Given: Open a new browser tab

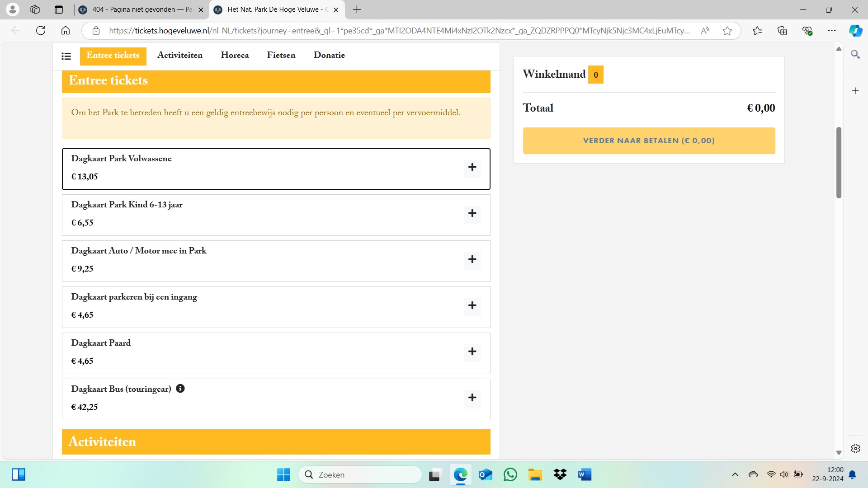Looking at the screenshot, I should [357, 9].
